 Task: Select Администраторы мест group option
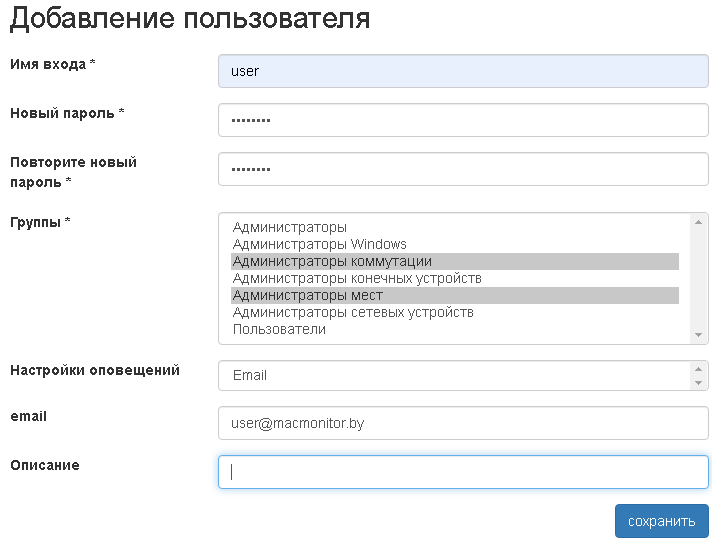tap(308, 295)
